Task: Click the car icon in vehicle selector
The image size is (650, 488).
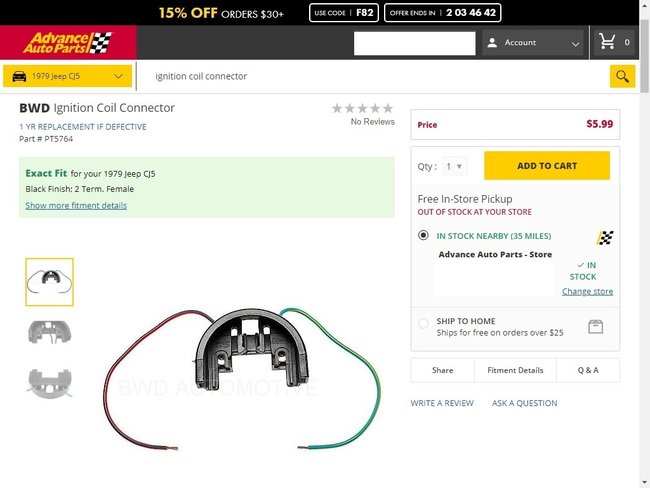Action: coord(19,76)
